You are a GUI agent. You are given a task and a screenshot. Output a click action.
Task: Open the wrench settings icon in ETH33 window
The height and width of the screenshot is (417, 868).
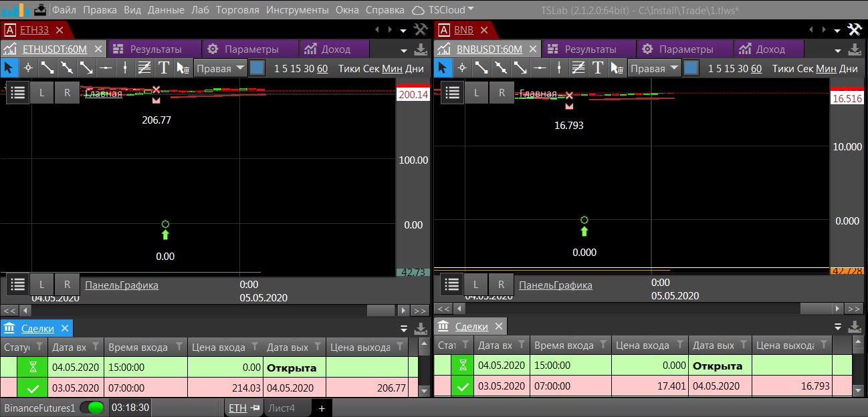click(x=421, y=30)
